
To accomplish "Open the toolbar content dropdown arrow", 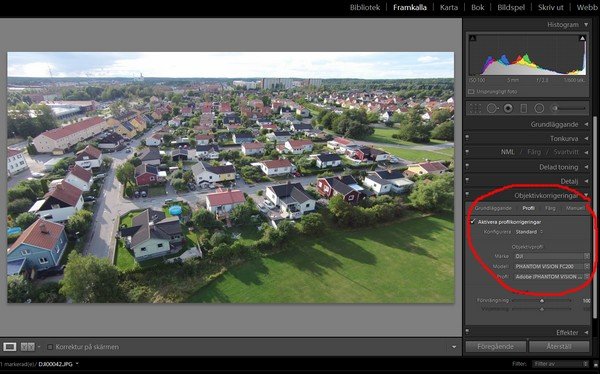I will [x=454, y=347].
